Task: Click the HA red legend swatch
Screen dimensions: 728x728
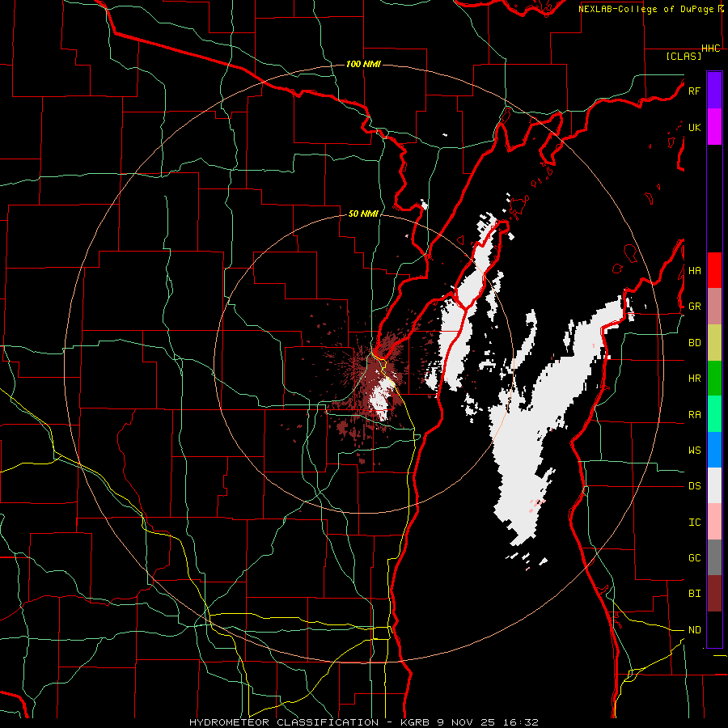Action: coord(714,270)
